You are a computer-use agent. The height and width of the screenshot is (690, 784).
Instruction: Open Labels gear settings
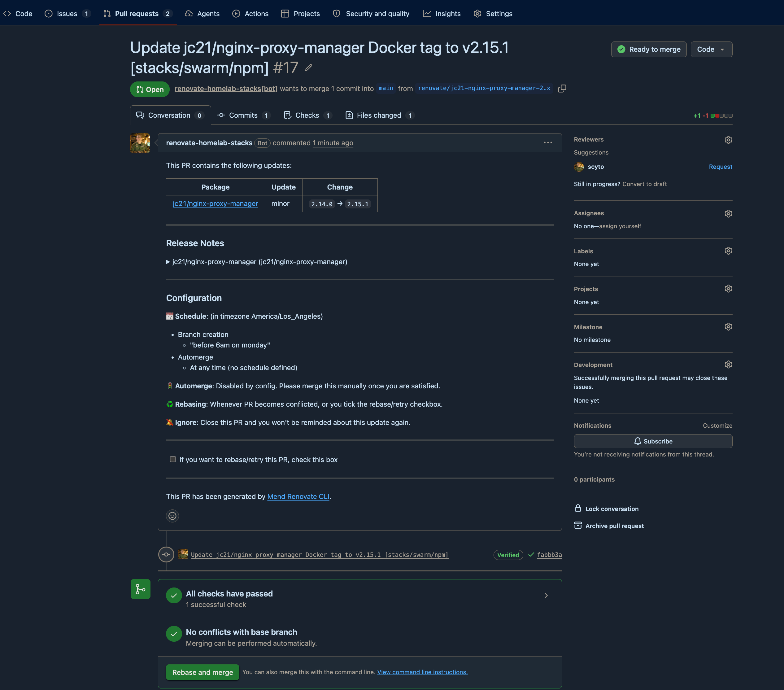[728, 251]
